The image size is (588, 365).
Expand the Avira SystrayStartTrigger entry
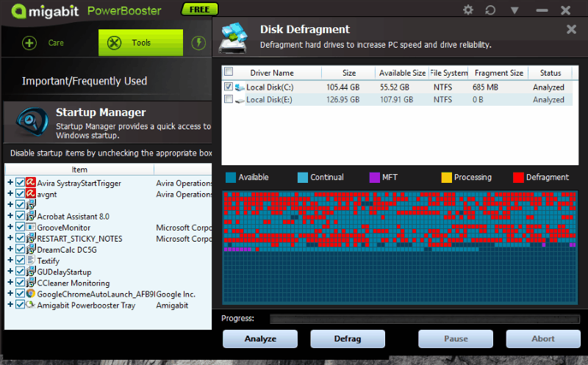[10, 182]
